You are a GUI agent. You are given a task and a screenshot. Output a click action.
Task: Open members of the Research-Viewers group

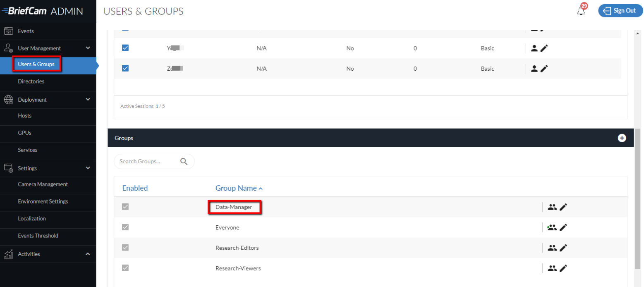click(552, 268)
